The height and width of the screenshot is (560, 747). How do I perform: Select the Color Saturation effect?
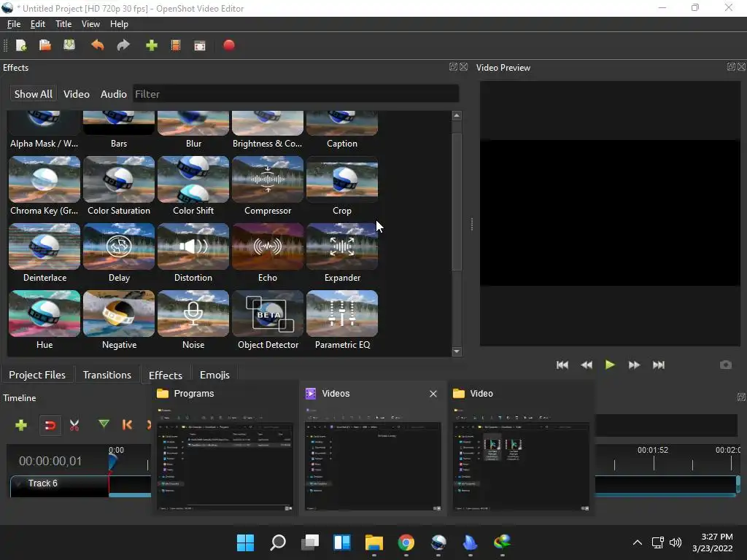[119, 186]
